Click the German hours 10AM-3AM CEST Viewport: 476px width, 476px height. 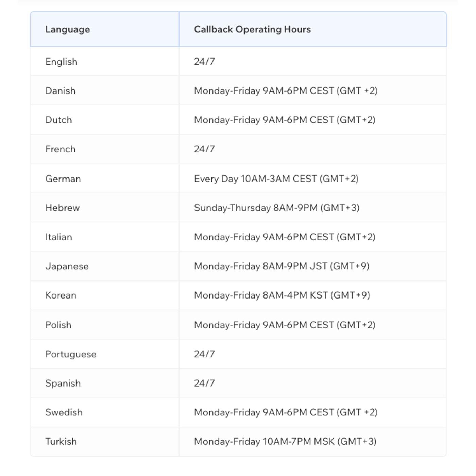(276, 179)
